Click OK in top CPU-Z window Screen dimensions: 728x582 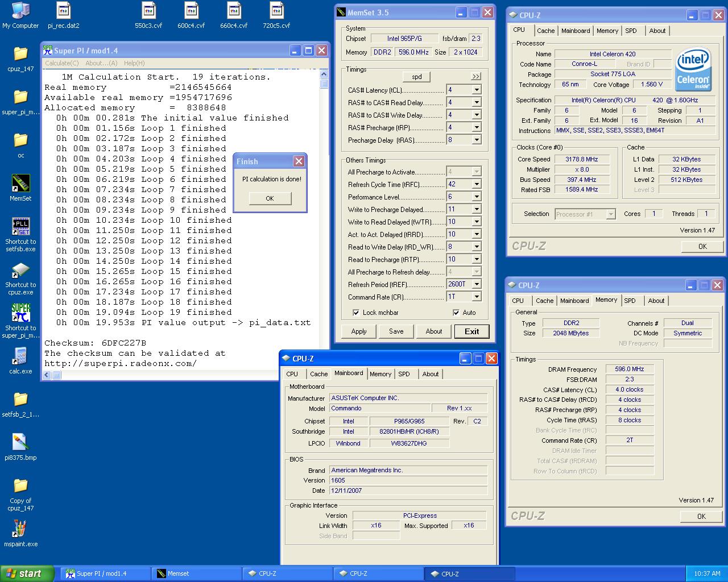(x=702, y=246)
